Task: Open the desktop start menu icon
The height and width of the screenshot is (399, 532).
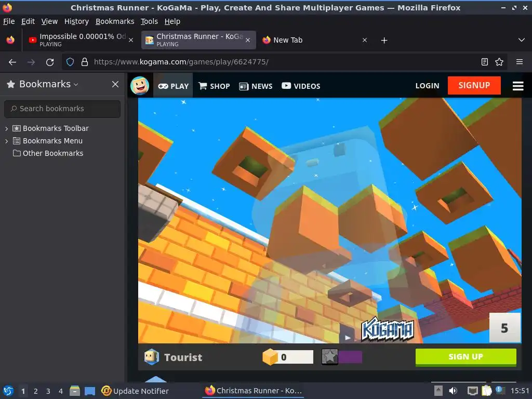Action: click(8, 391)
